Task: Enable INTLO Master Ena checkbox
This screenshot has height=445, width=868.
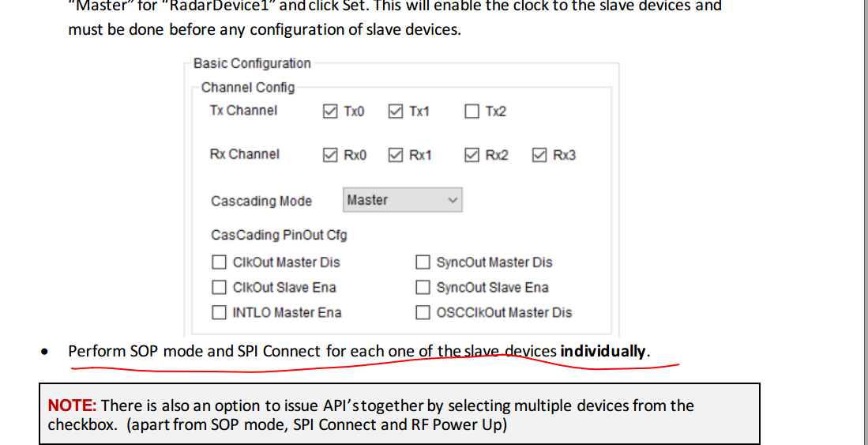Action: [x=220, y=312]
